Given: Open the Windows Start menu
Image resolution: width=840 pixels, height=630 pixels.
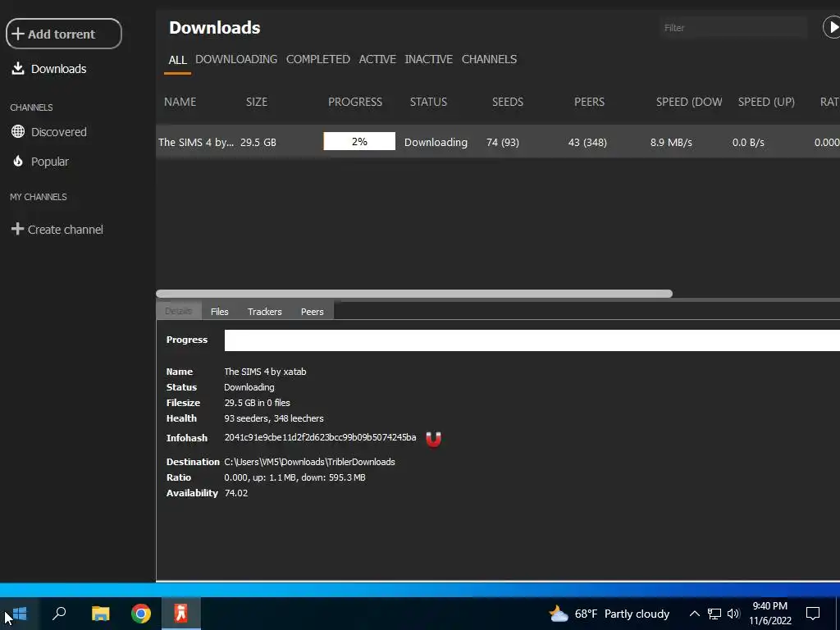Looking at the screenshot, I should [x=20, y=614].
